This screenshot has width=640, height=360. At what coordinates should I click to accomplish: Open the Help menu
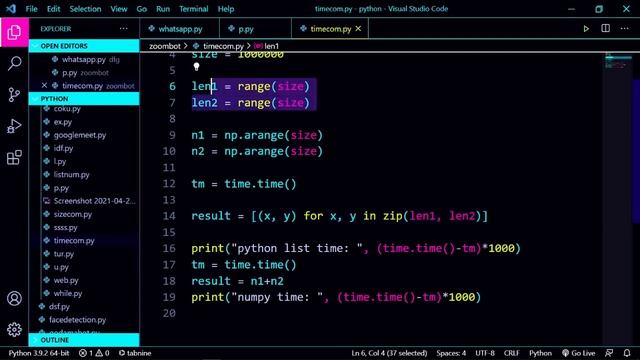point(226,9)
